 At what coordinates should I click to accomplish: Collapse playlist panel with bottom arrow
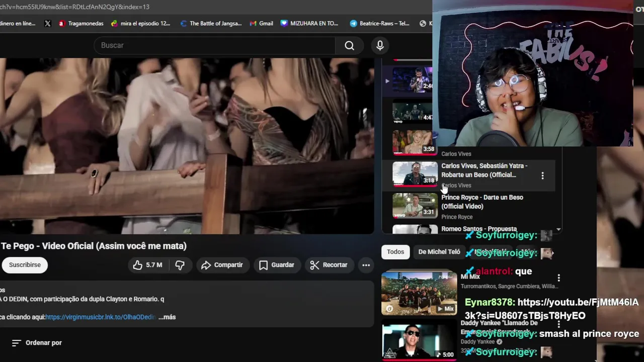[x=558, y=229]
